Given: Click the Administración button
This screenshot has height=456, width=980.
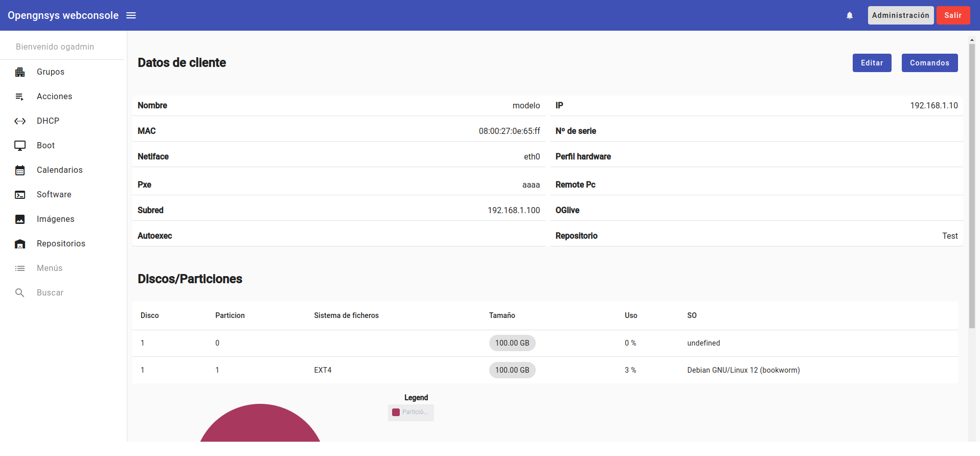Looking at the screenshot, I should [900, 15].
